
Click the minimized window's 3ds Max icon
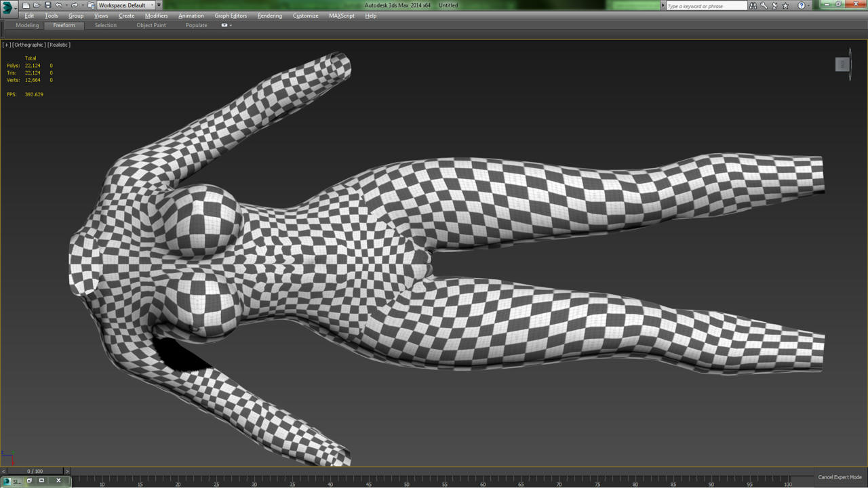tap(7, 481)
